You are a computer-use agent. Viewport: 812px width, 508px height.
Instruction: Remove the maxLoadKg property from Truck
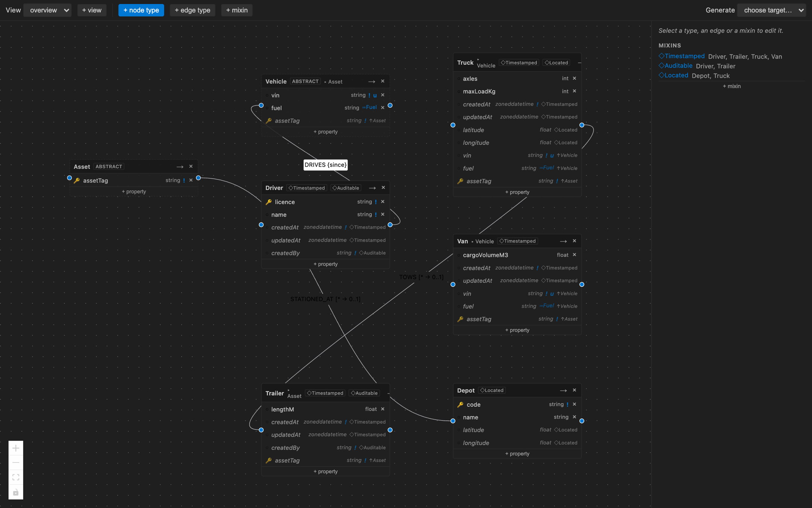pos(574,91)
